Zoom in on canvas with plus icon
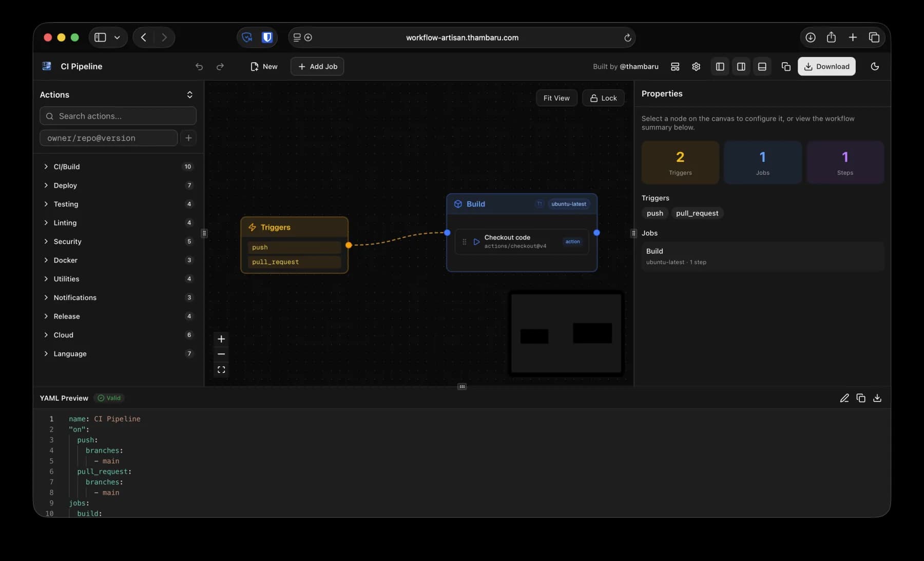The image size is (924, 561). click(x=221, y=339)
